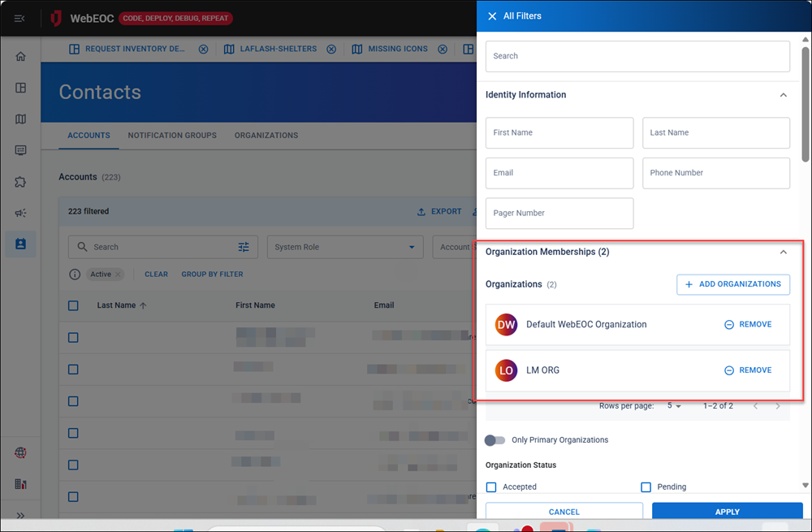812x532 pixels.
Task: Open the Maps icon in sidebar
Action: 20,119
